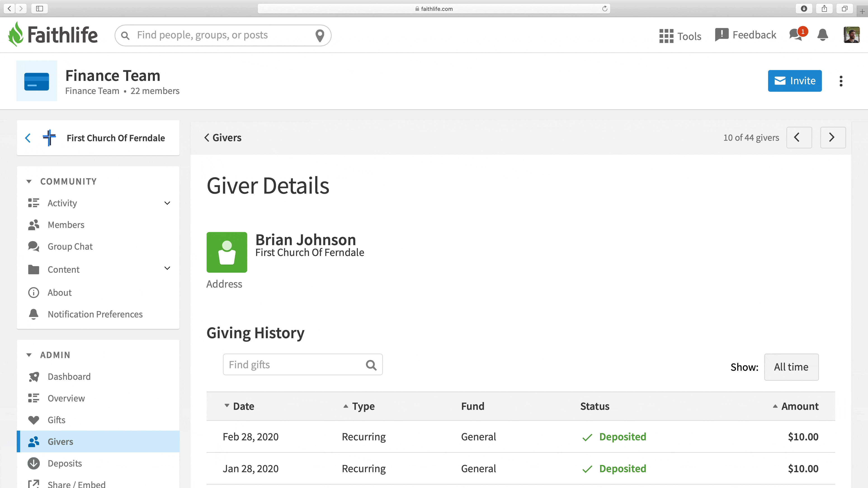
Task: Open Notification Preferences in sidebar
Action: 95,314
